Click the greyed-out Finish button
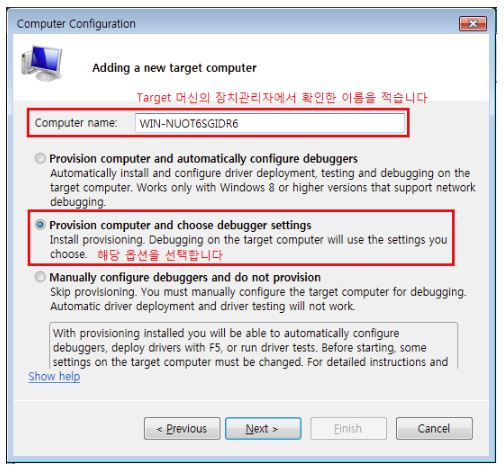 click(x=348, y=429)
